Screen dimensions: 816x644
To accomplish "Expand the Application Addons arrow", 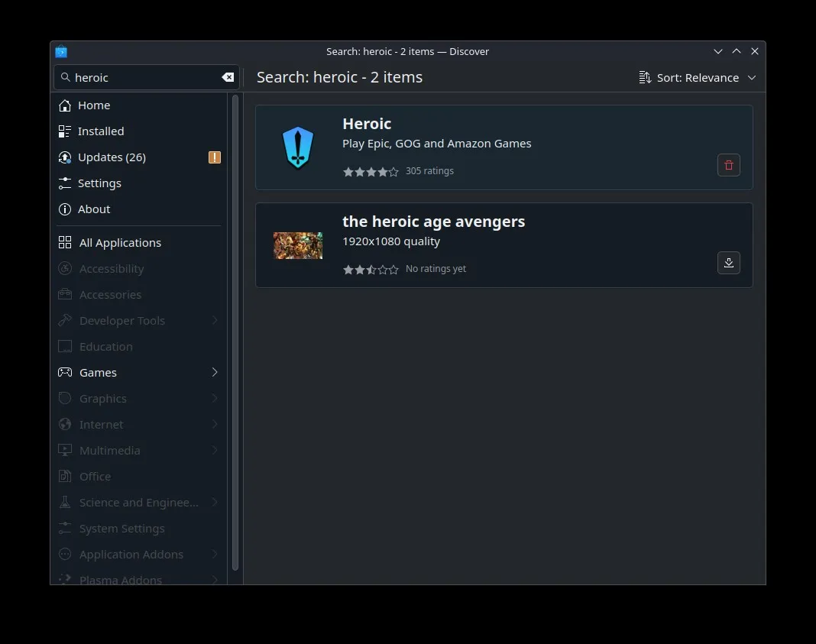I will coord(215,555).
